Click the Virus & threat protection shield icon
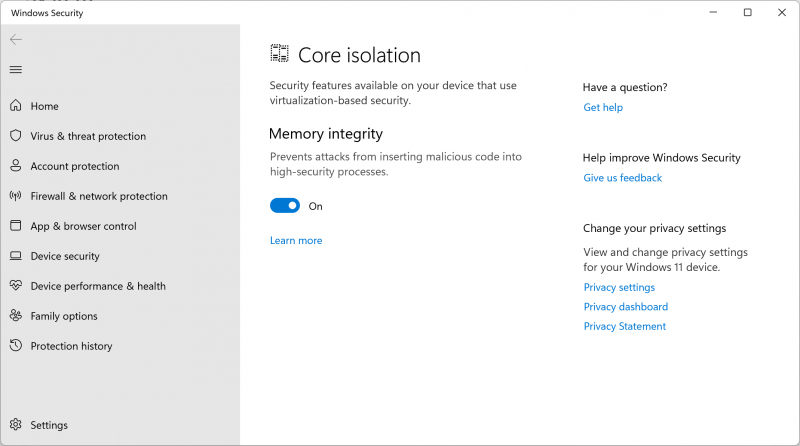The width and height of the screenshot is (800, 446). click(16, 136)
